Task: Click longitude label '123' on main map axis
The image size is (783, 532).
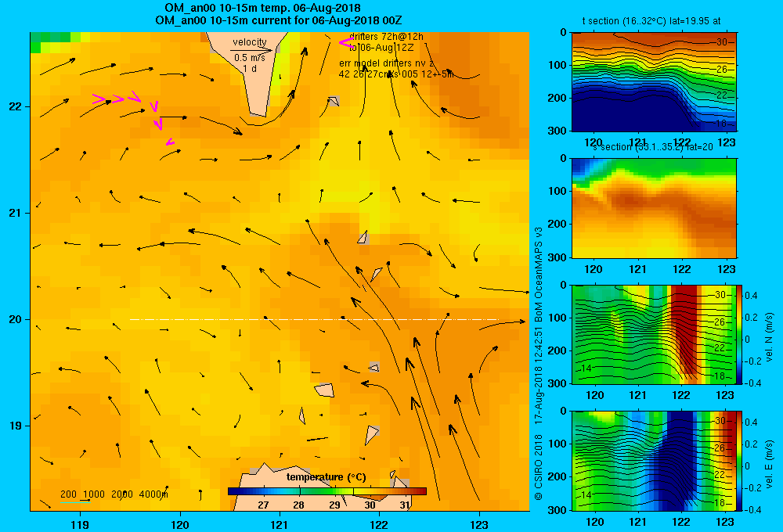Action: pyautogui.click(x=479, y=524)
